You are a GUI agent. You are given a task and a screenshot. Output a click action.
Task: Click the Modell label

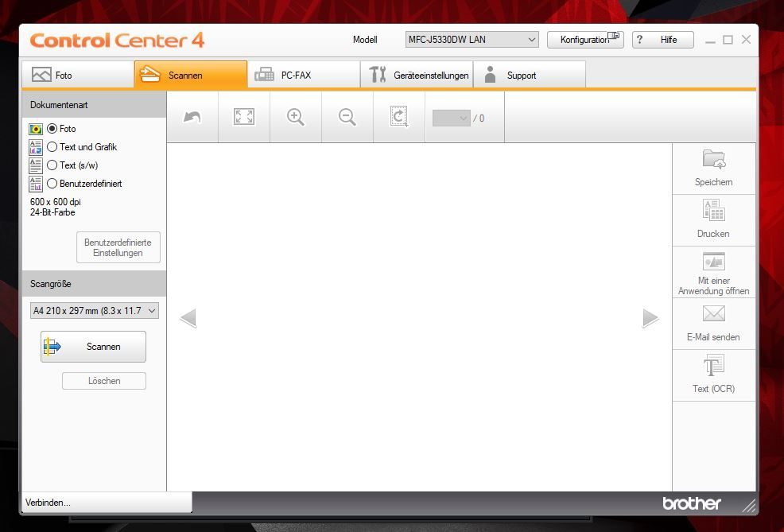coord(365,40)
